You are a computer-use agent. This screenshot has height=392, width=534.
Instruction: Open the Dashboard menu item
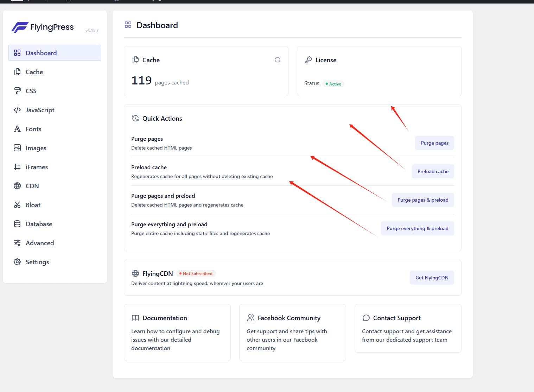click(x=55, y=53)
